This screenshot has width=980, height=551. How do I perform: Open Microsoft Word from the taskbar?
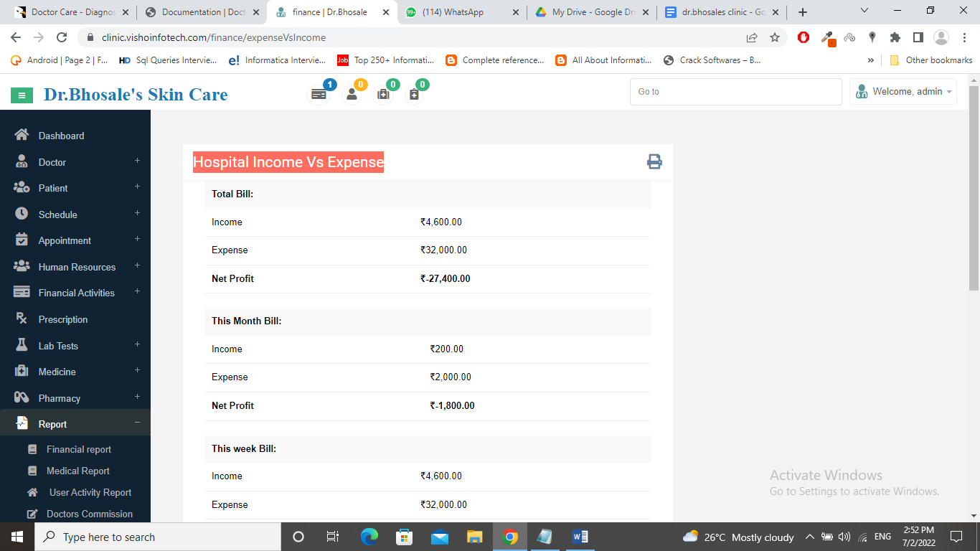click(x=580, y=537)
